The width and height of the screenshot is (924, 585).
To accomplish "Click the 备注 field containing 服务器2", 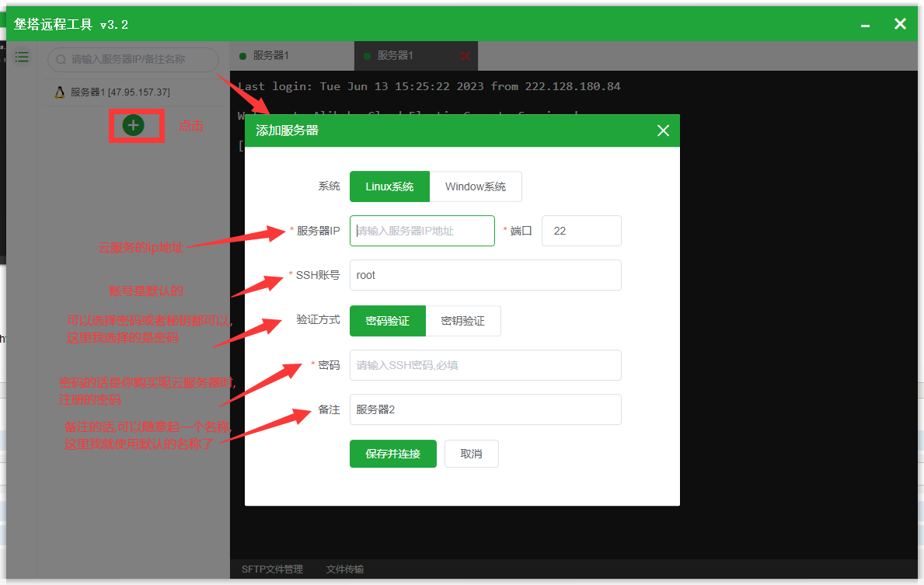I will click(x=486, y=409).
